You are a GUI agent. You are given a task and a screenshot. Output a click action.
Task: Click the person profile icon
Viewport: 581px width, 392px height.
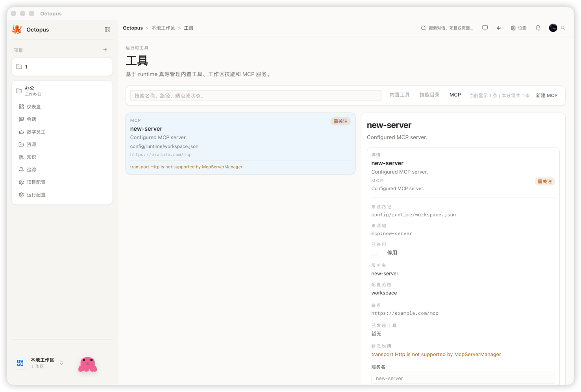point(563,28)
